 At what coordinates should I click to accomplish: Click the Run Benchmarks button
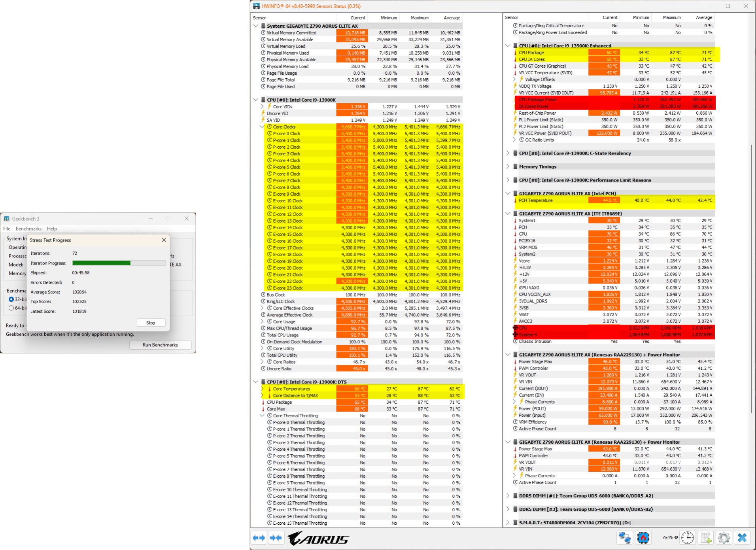pyautogui.click(x=160, y=345)
